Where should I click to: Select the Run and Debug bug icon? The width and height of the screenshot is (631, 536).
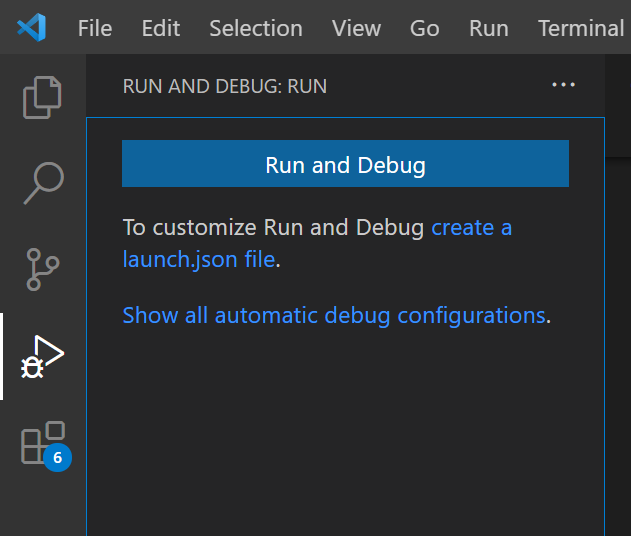42,357
